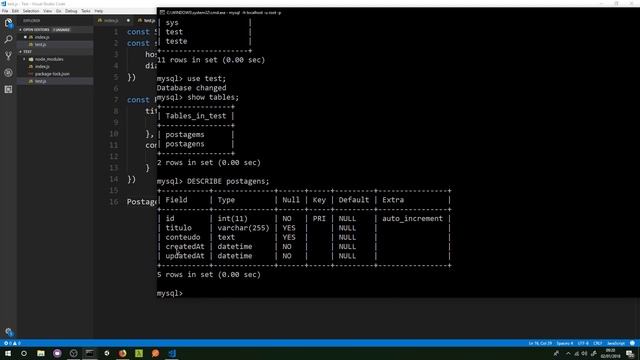Click the 'Database changed' line
Image resolution: width=640 pixels, height=360 pixels.
(x=191, y=88)
